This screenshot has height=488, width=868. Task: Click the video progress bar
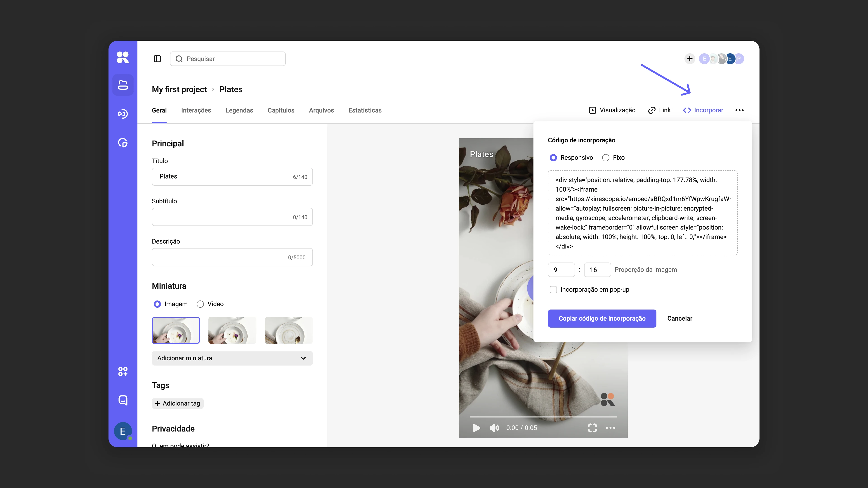pos(543,417)
